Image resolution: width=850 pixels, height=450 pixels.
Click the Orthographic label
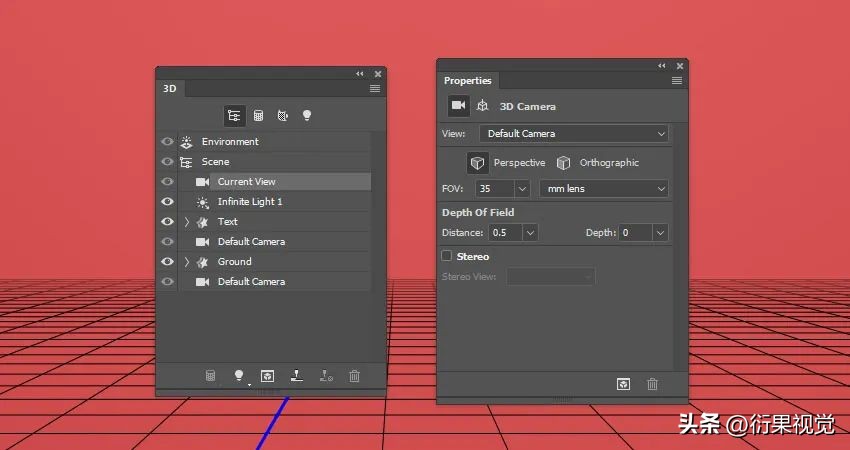609,163
